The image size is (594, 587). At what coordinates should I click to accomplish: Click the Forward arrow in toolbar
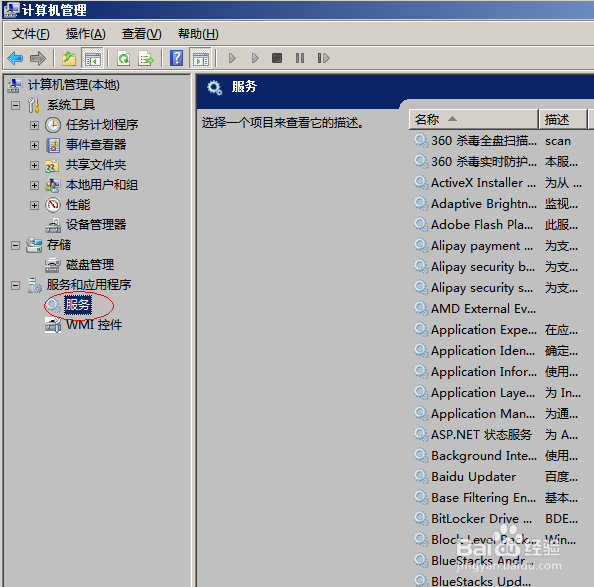tap(38, 58)
